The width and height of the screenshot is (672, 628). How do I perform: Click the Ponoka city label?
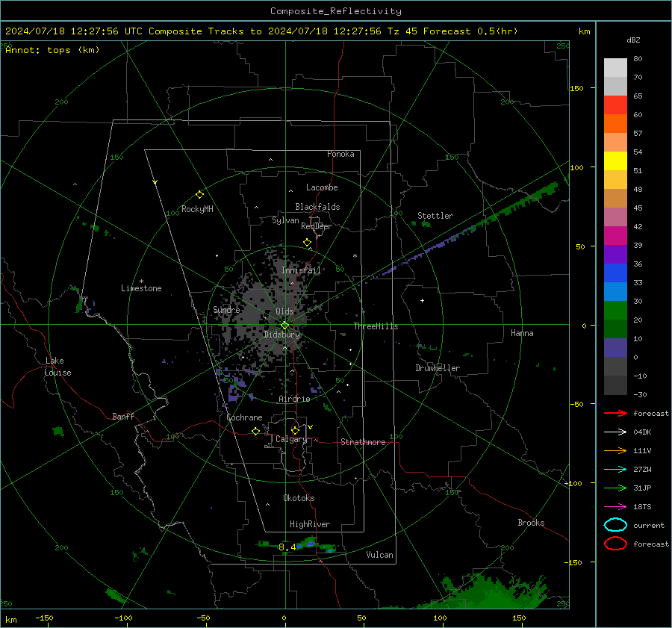click(x=340, y=154)
